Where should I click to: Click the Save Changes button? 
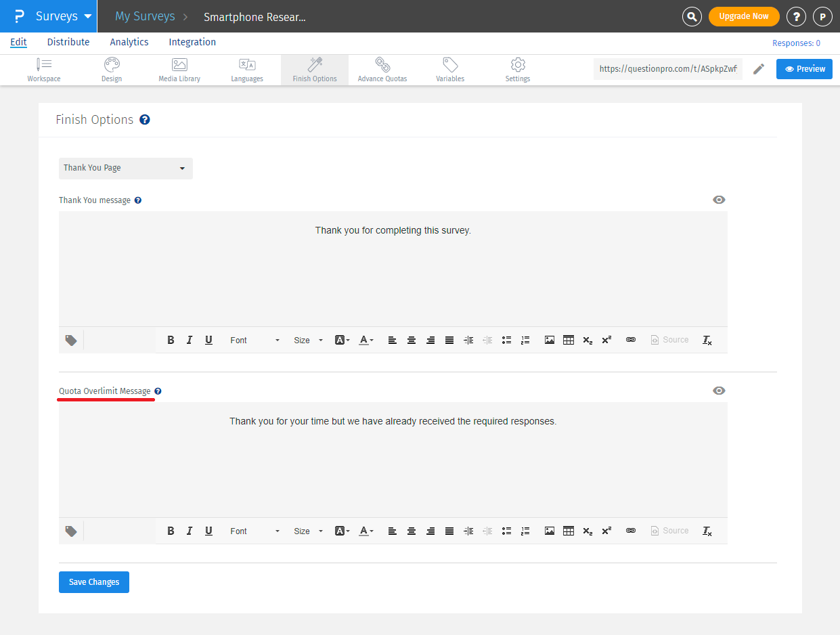(94, 582)
